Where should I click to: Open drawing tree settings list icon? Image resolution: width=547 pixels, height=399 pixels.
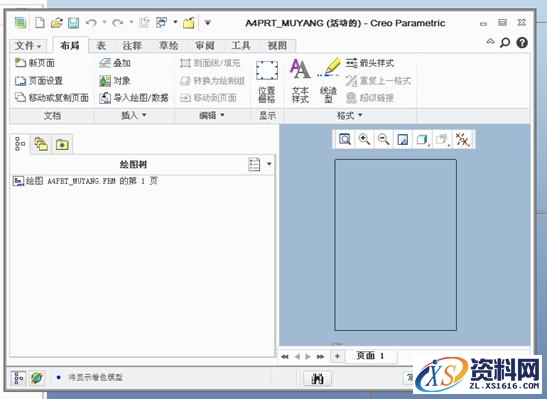(x=254, y=164)
